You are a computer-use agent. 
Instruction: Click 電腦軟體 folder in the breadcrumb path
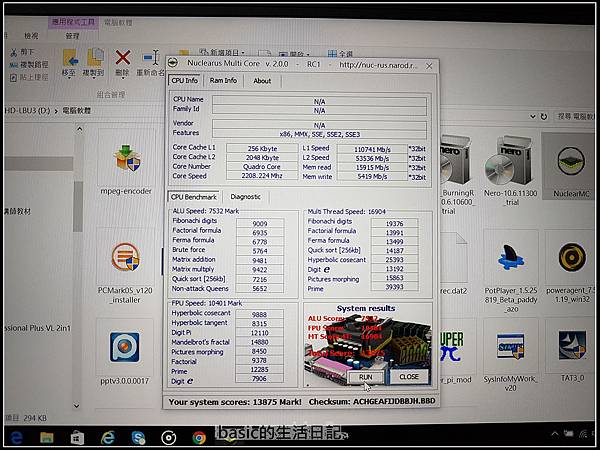coord(77,111)
